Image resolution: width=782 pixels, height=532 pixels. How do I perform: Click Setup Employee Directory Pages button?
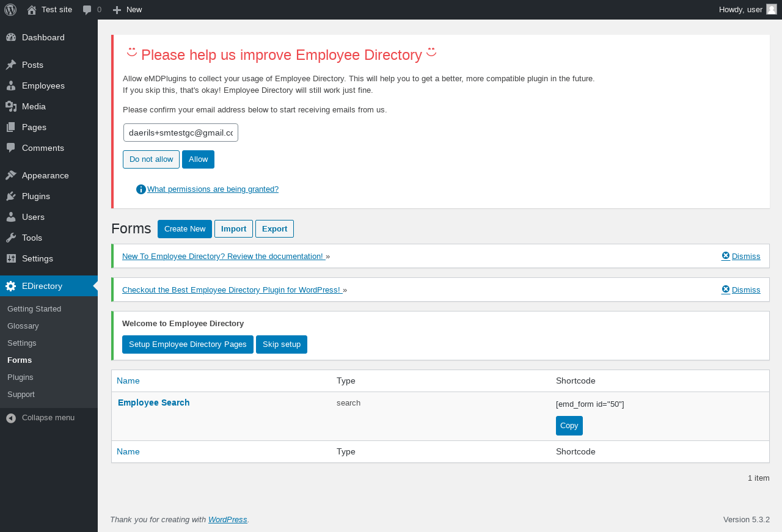[x=188, y=344]
